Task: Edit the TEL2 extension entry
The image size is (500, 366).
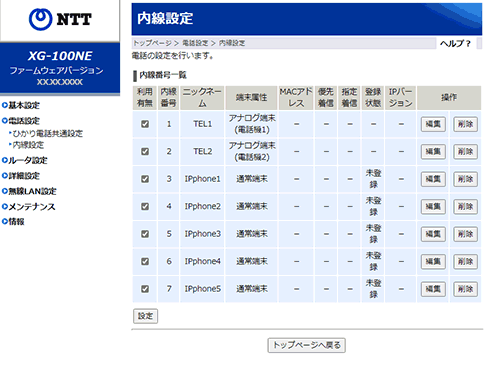Action: click(x=433, y=152)
